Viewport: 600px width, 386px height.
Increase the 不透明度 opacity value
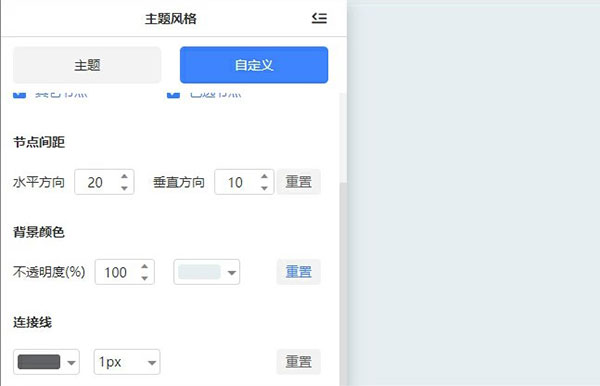[x=144, y=267]
